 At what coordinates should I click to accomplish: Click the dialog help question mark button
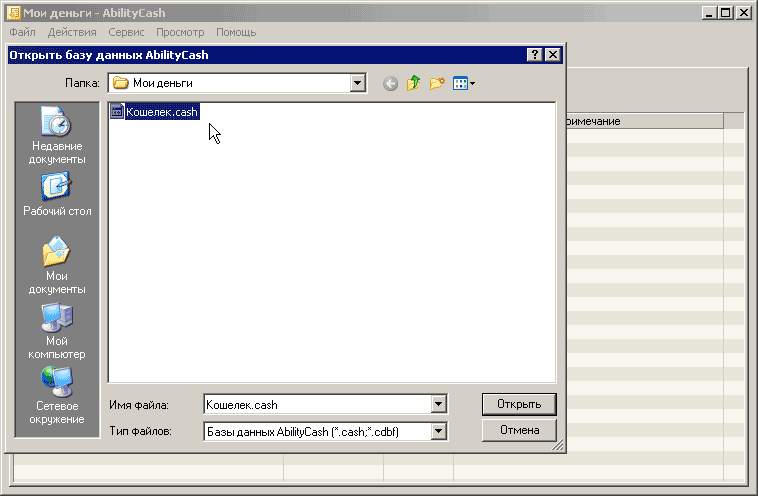(x=535, y=56)
